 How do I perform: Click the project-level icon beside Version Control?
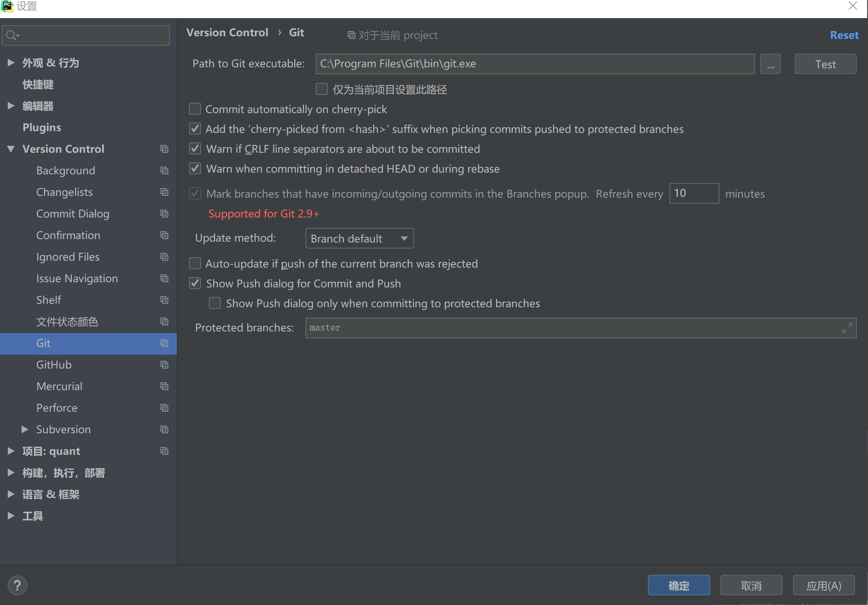[x=164, y=149]
